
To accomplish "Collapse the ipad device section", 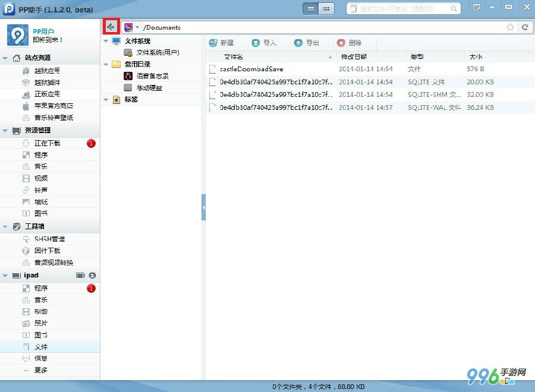I will 5,276.
